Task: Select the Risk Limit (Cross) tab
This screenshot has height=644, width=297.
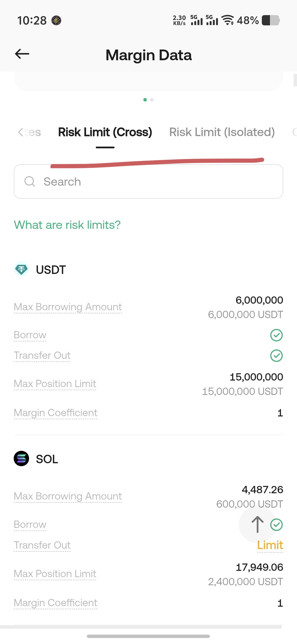Action: (105, 132)
